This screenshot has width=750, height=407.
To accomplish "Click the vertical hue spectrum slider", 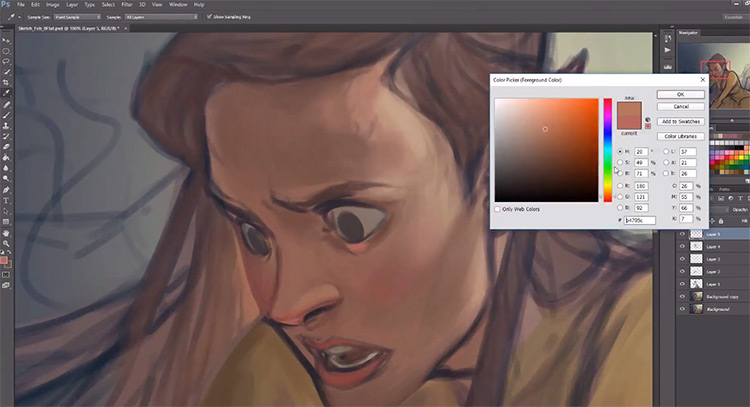I will point(607,150).
